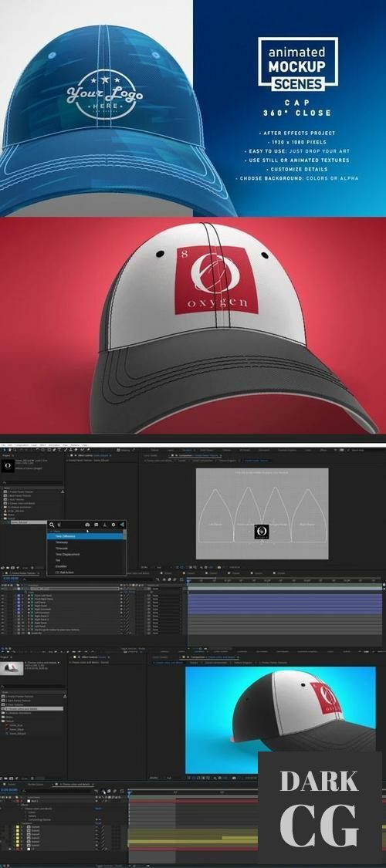Click 8 bpc button in upper Project panel
Viewport: 386px width, 868px height.
pyautogui.click(x=25, y=567)
